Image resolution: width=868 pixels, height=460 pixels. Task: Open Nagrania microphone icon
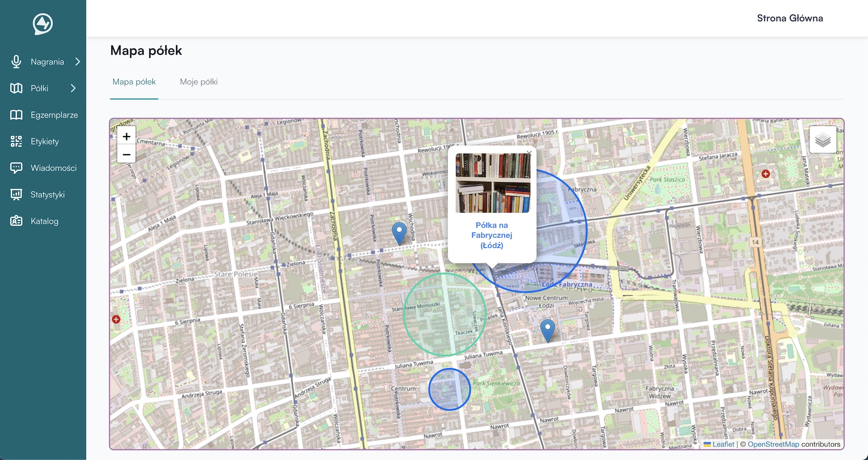[x=16, y=62]
